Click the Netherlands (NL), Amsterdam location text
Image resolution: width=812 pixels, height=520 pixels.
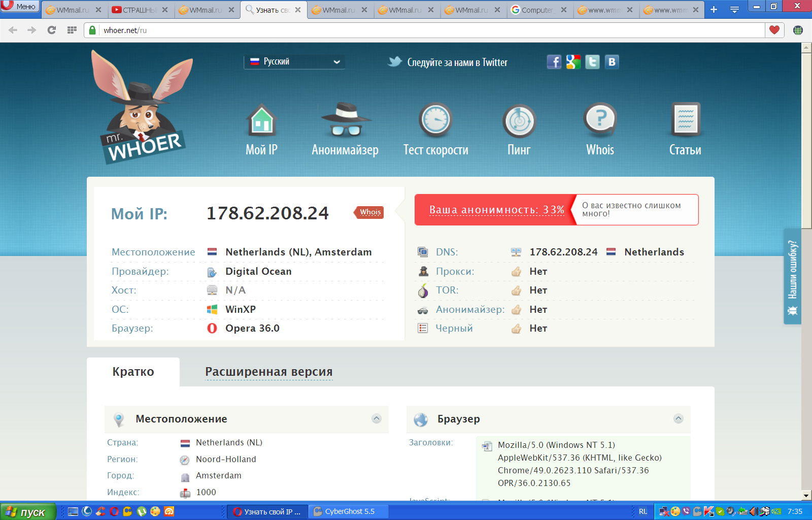(x=298, y=252)
